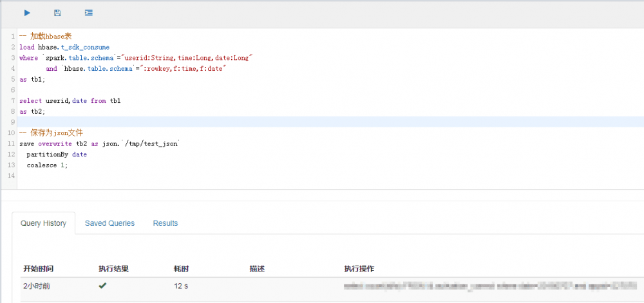Save the query using the floppy disk icon

[57, 12]
